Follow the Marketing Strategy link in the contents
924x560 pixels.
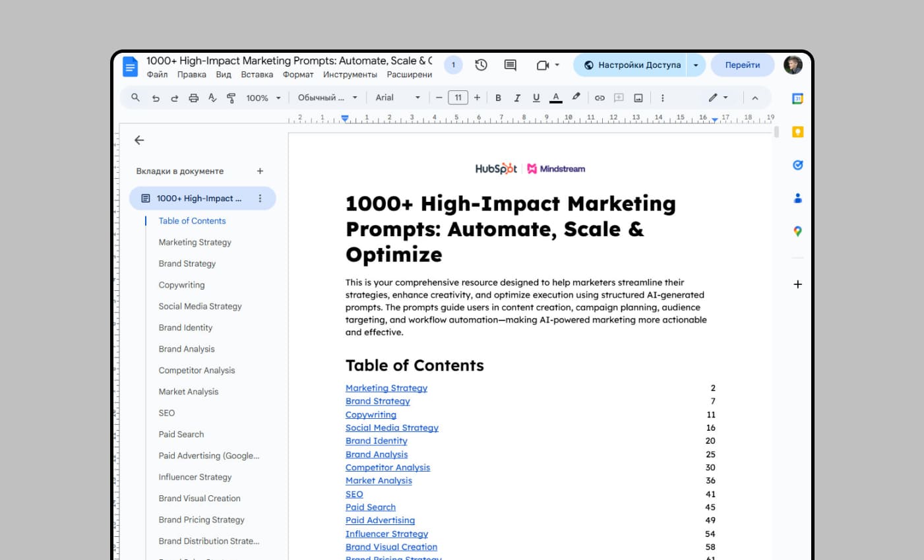click(386, 388)
